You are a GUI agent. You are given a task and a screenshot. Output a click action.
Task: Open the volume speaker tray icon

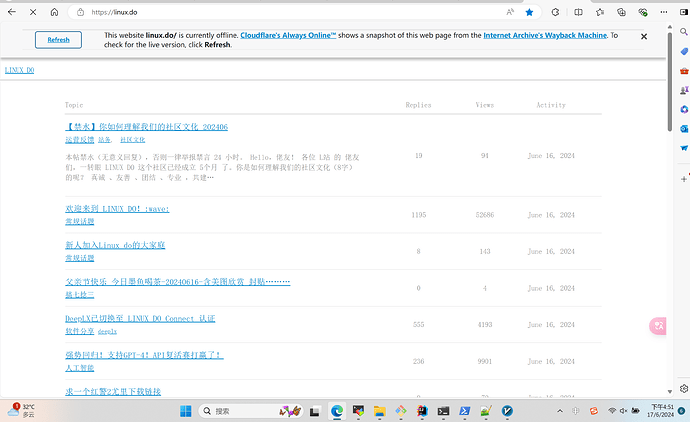coord(623,411)
